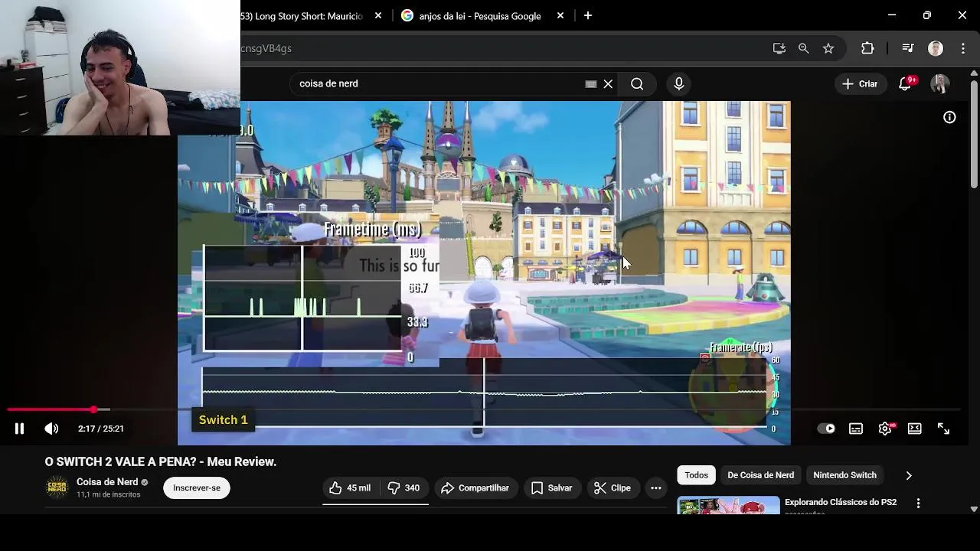Click the browser address bar URL
The height and width of the screenshot is (551, 980).
click(x=266, y=48)
